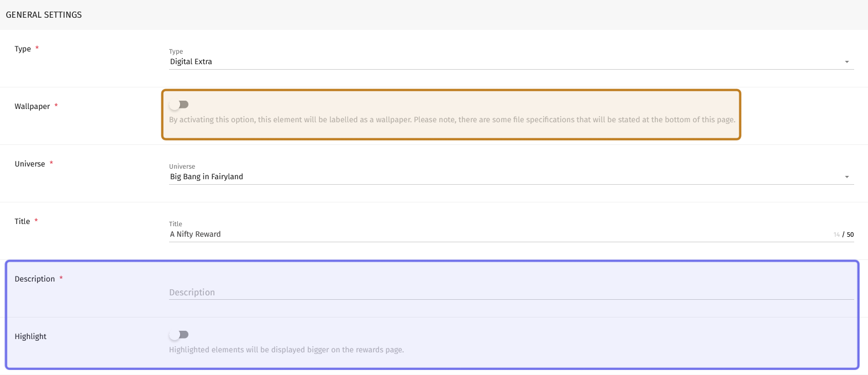Click the Type label in the left column
This screenshot has width=868, height=375.
(x=23, y=49)
